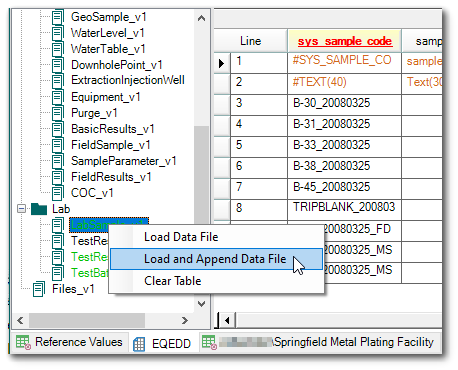Click the TRIPBLANK_200803 cell
This screenshot has height=370, width=458.
click(x=345, y=210)
